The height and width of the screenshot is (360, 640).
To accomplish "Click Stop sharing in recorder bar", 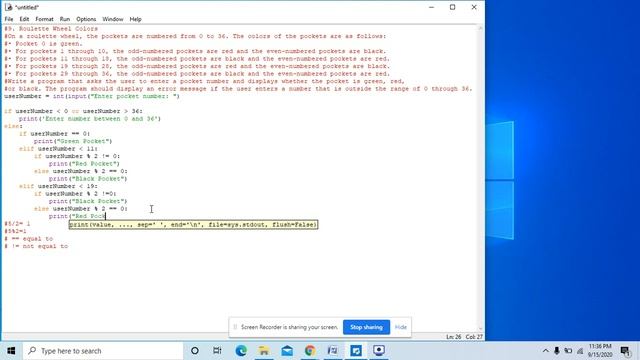I will point(366,327).
